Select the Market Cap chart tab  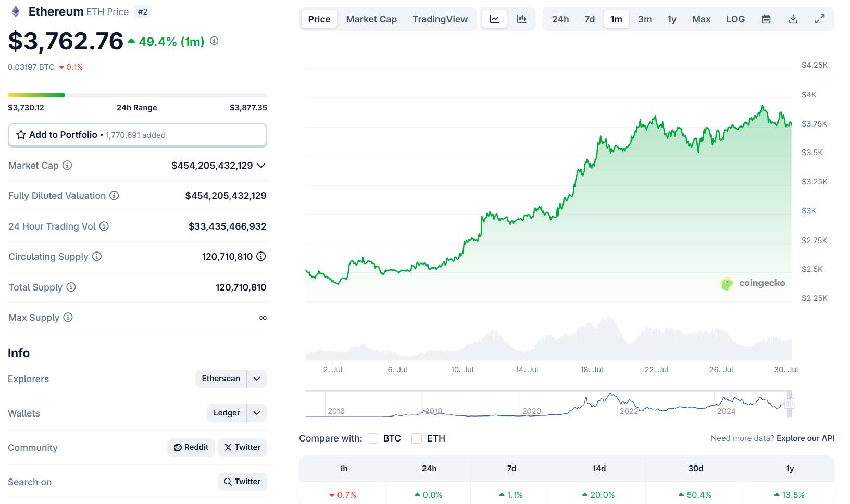371,19
